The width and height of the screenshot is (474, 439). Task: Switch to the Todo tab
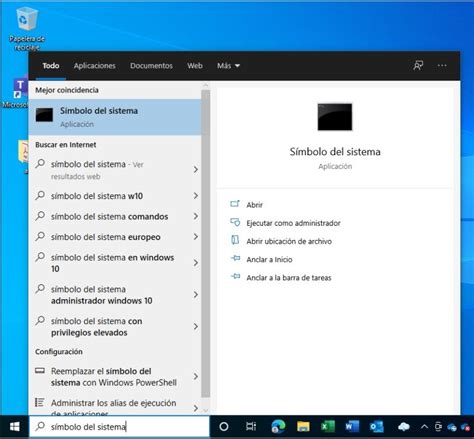(51, 66)
